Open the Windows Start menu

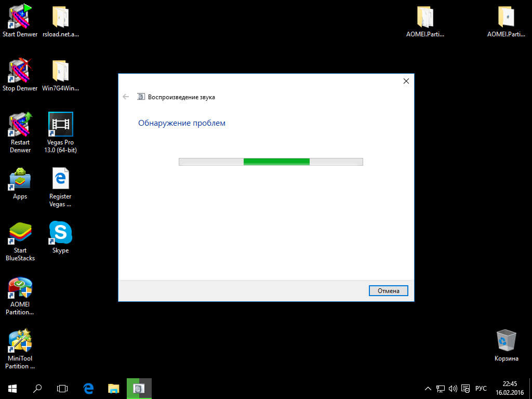point(12,388)
